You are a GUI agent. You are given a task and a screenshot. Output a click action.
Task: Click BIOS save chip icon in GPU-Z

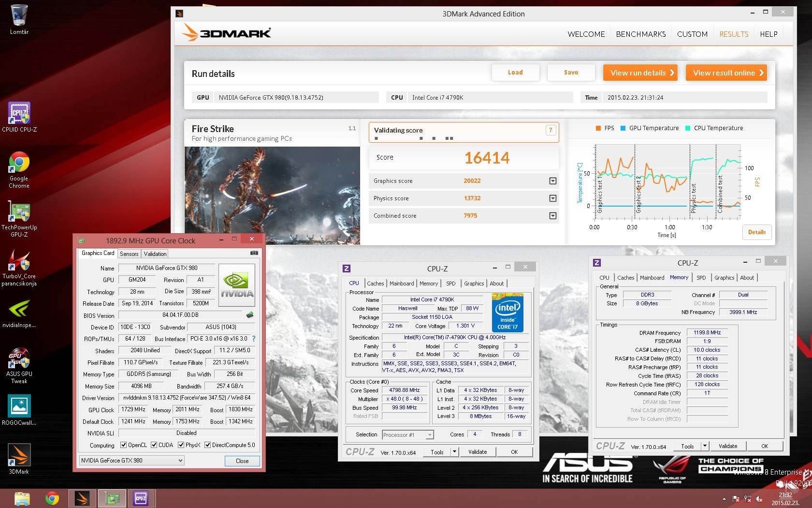[250, 315]
